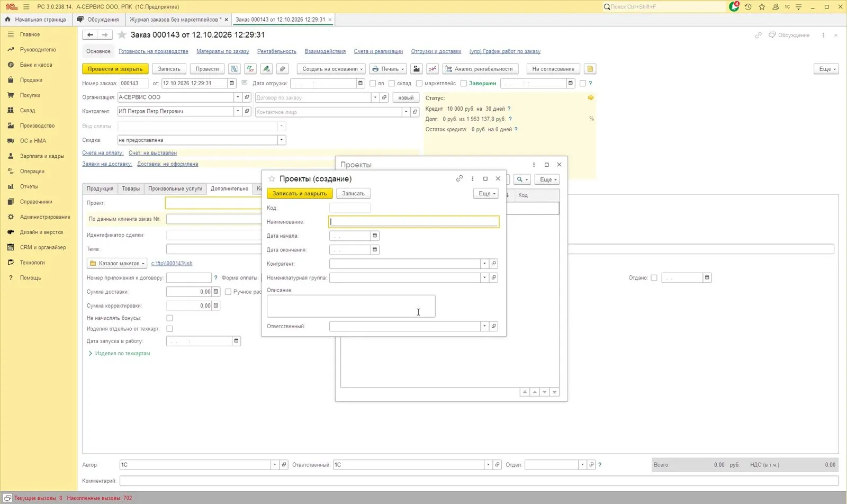Viewport: 847px width, 504px height.
Task: Click the Дт/Кт postings icon
Action: click(x=250, y=69)
